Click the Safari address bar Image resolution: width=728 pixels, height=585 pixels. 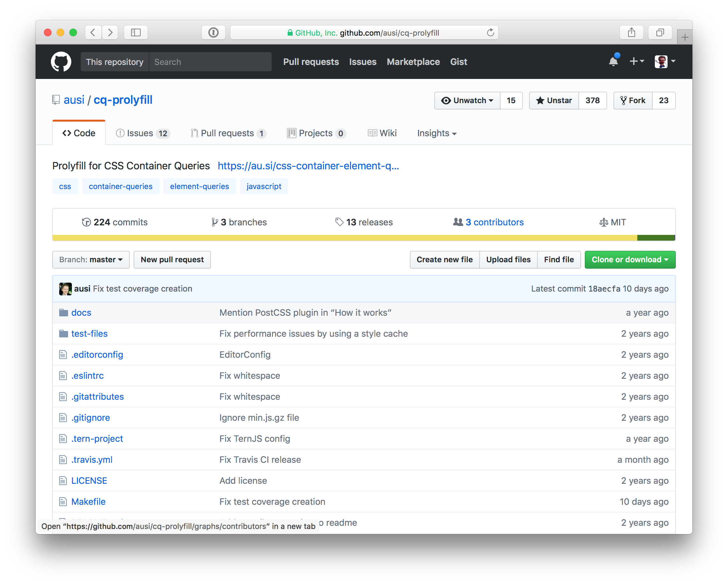tap(364, 32)
